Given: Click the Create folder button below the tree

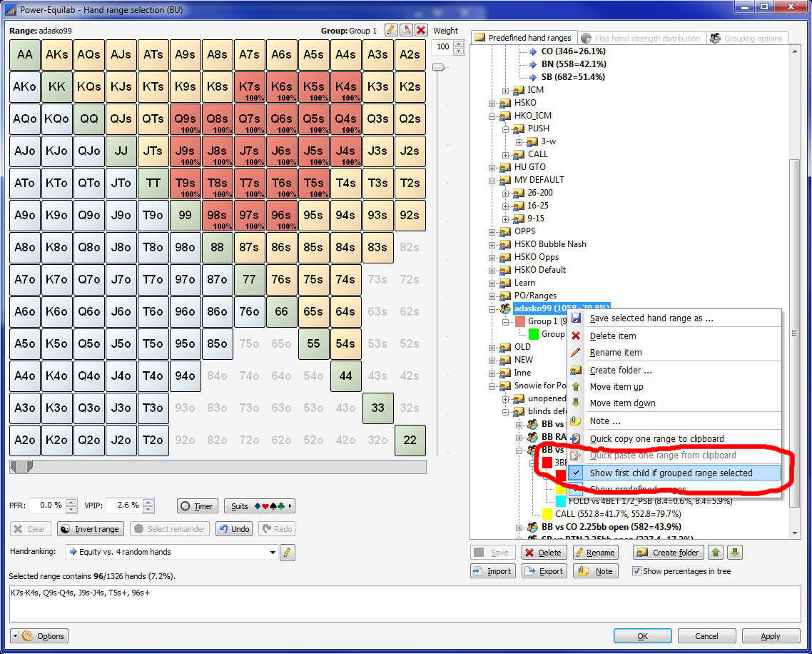Looking at the screenshot, I should (x=669, y=553).
